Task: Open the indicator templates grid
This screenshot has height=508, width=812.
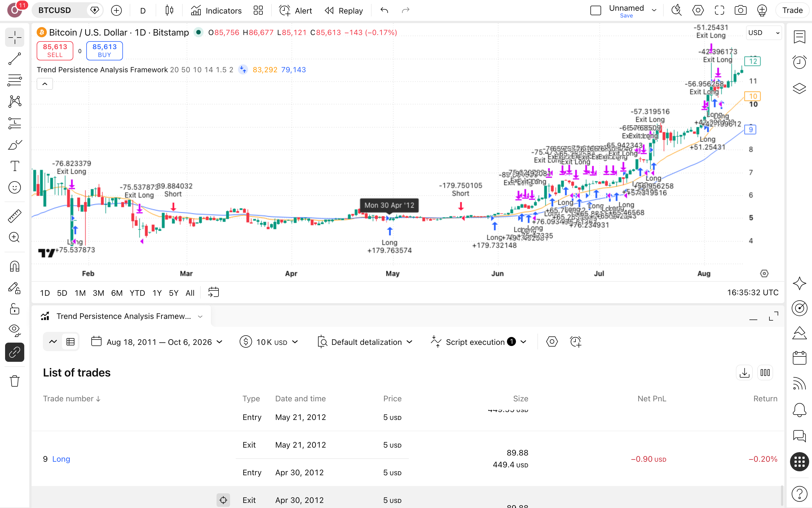Action: click(x=258, y=10)
